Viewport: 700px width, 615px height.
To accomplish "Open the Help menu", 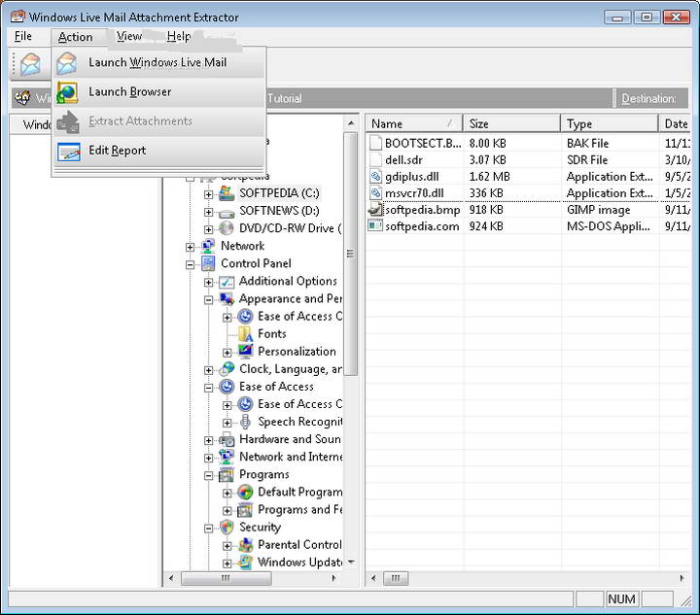I will tap(179, 36).
